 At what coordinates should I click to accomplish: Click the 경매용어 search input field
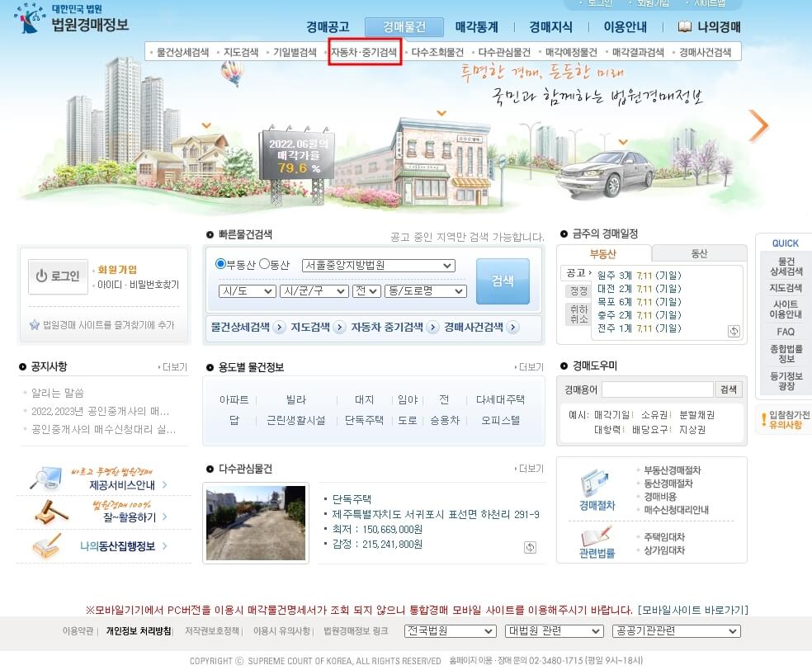point(657,389)
